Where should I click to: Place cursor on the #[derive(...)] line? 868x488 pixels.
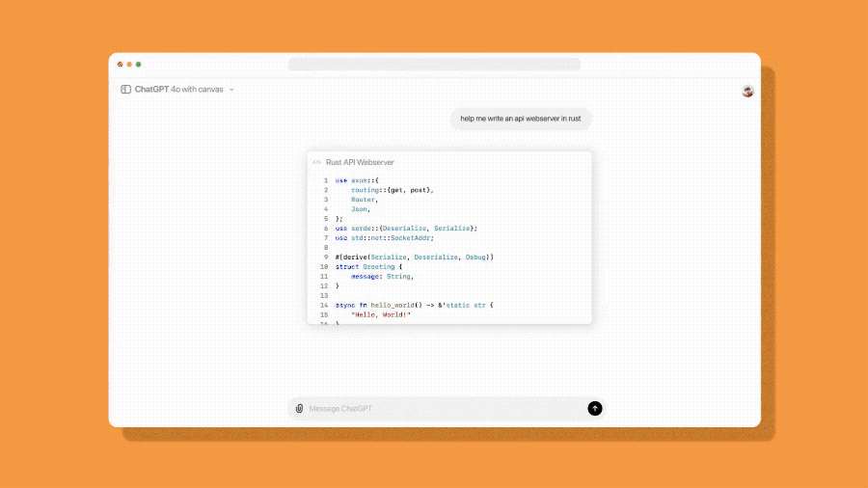[415, 258]
